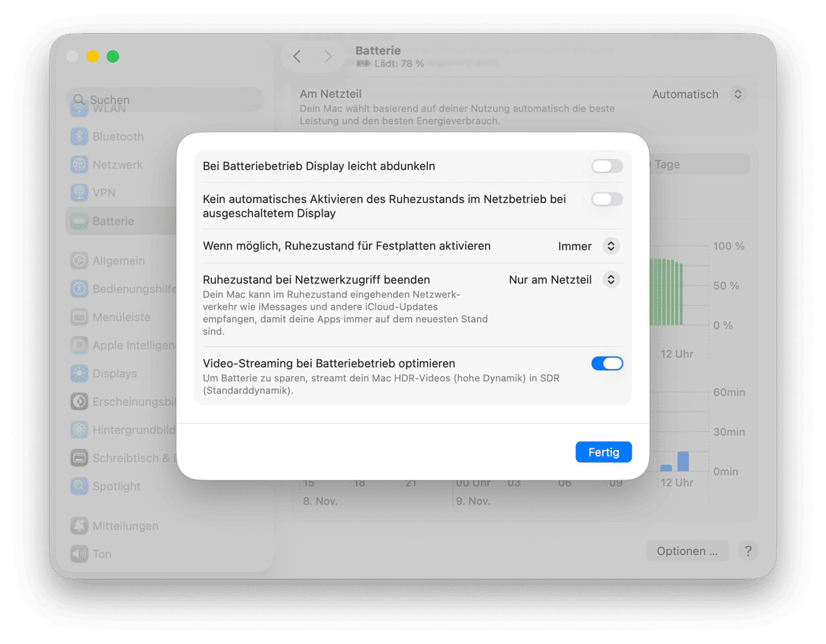Disable video streaming optimization on battery
Image resolution: width=826 pixels, height=644 pixels.
[607, 364]
